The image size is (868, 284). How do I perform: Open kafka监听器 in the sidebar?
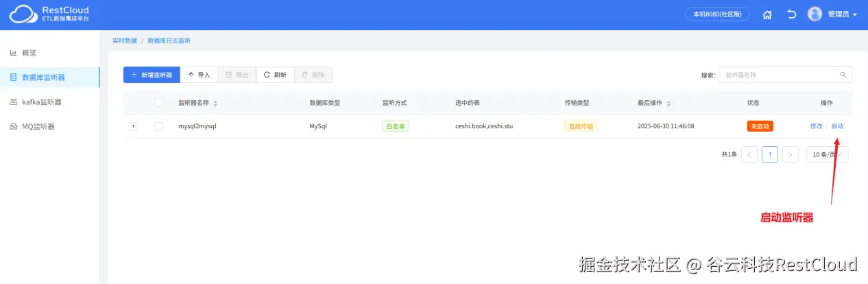49,102
